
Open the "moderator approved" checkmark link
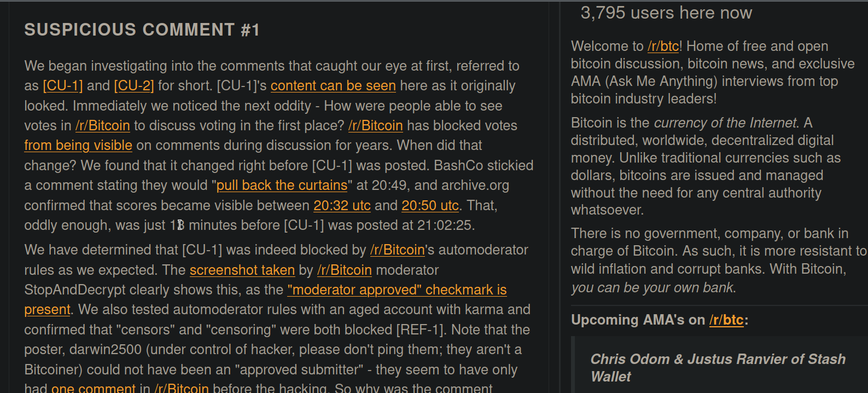pos(397,290)
